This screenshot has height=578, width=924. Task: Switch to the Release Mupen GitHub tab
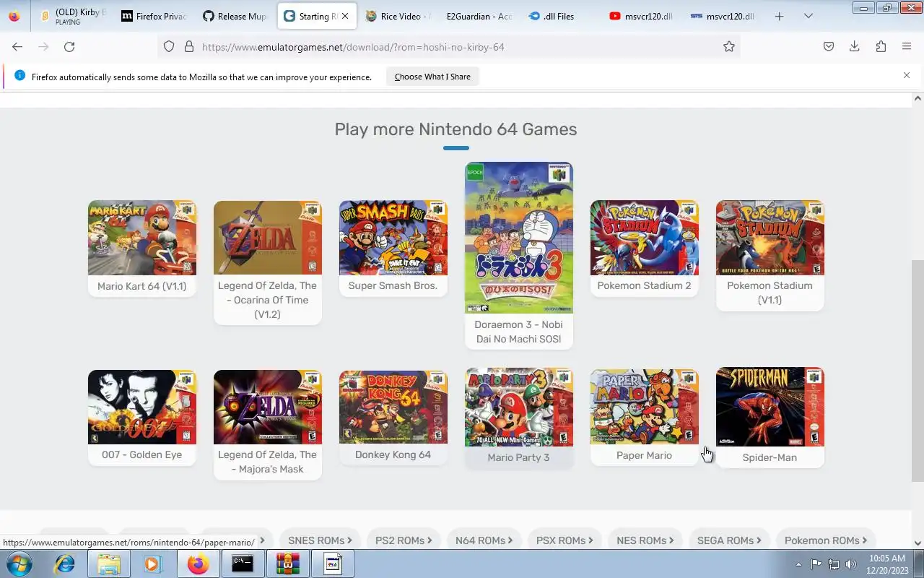click(235, 16)
